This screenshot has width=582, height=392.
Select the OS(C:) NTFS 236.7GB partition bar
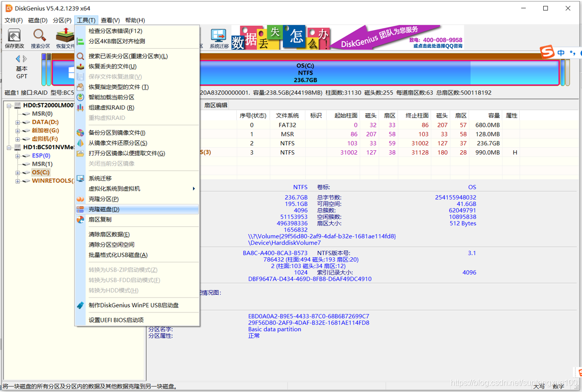(305, 73)
